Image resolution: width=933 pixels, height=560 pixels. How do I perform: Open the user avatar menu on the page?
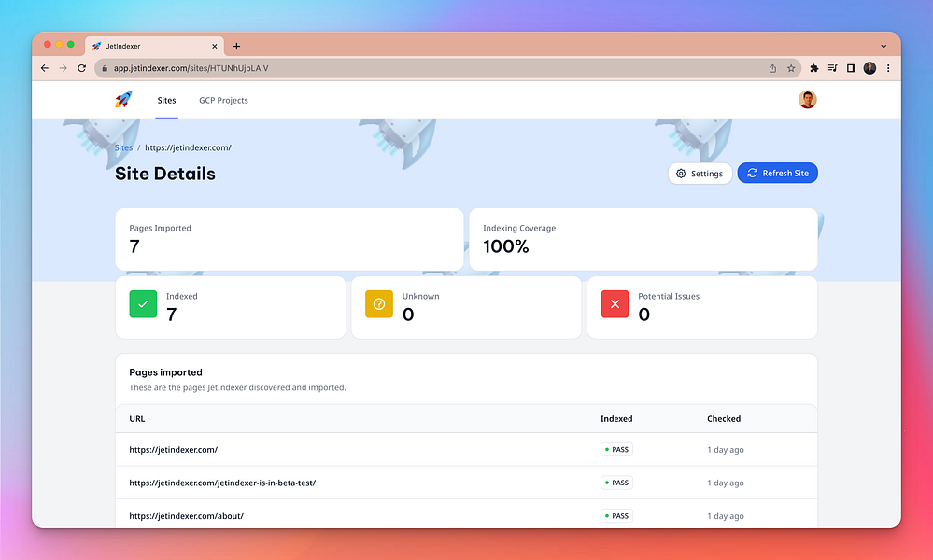coord(808,99)
